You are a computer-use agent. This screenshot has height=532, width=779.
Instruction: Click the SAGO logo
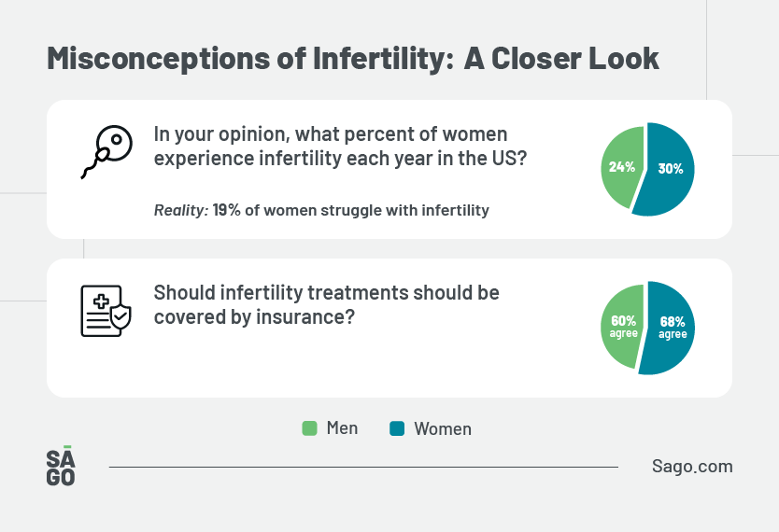[x=61, y=466]
